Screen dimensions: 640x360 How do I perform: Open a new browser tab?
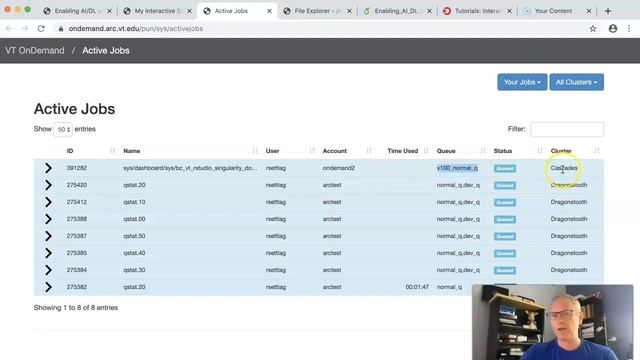coord(608,11)
